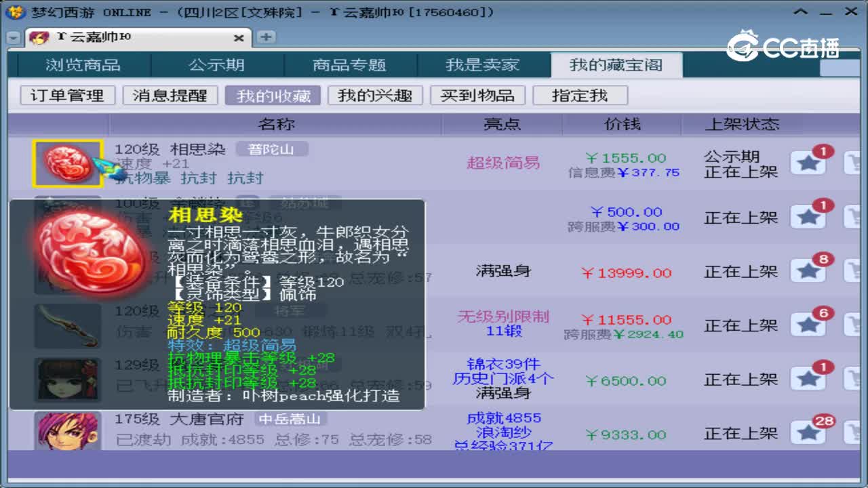Click the 亮点 column header
The height and width of the screenshot is (488, 868).
pyautogui.click(x=502, y=124)
